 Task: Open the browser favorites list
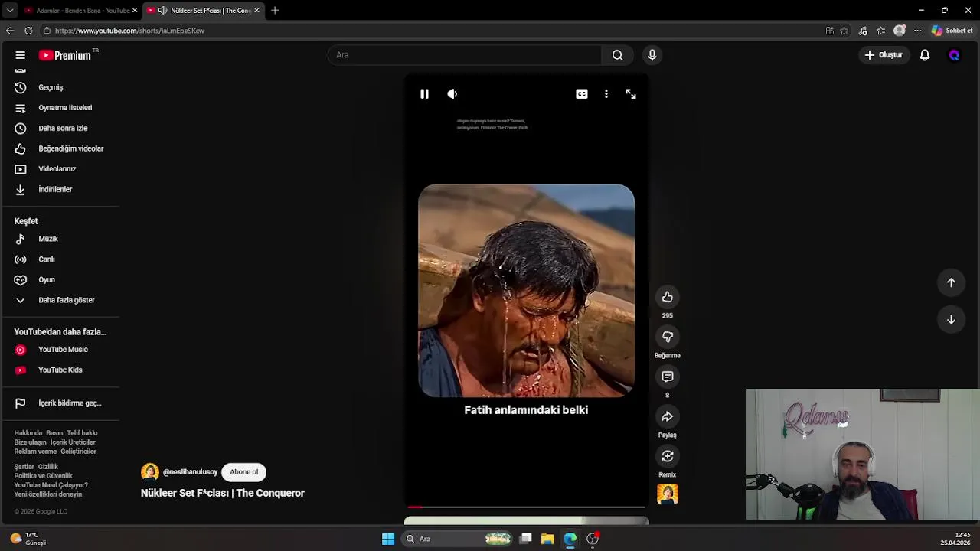[880, 31]
